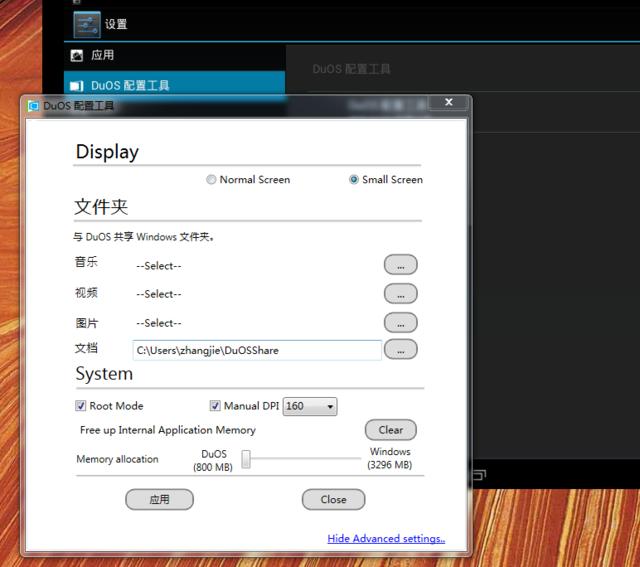Click the Android 设置 settings icon

click(x=87, y=24)
